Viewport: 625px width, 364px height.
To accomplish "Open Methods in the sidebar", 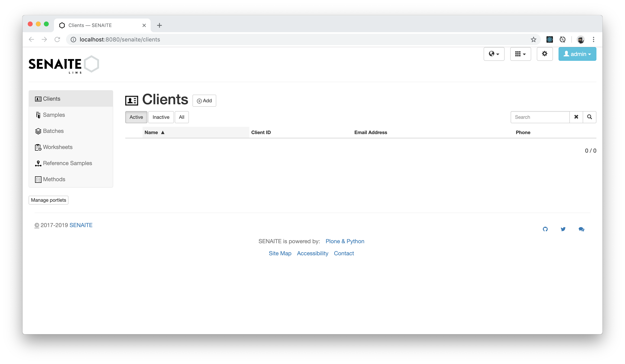I will (71, 179).
